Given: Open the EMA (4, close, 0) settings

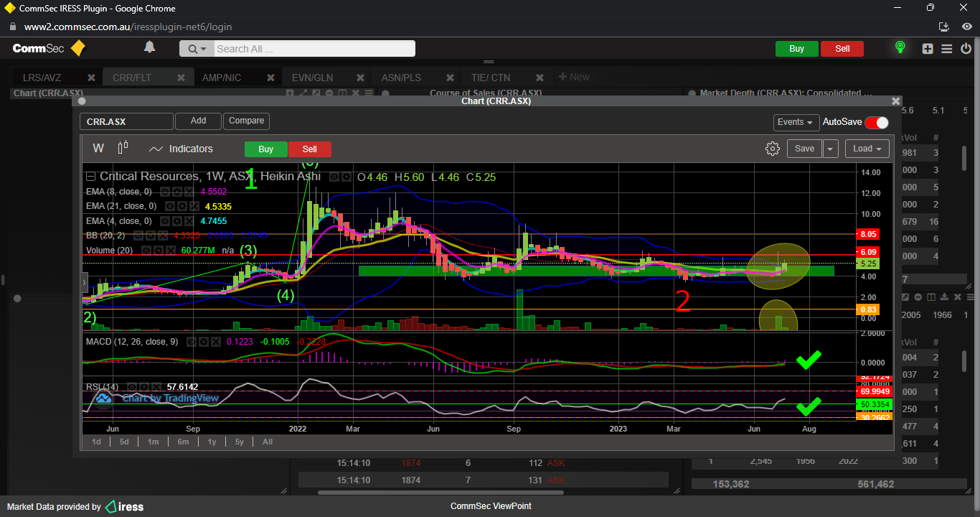Looking at the screenshot, I should (x=176, y=221).
